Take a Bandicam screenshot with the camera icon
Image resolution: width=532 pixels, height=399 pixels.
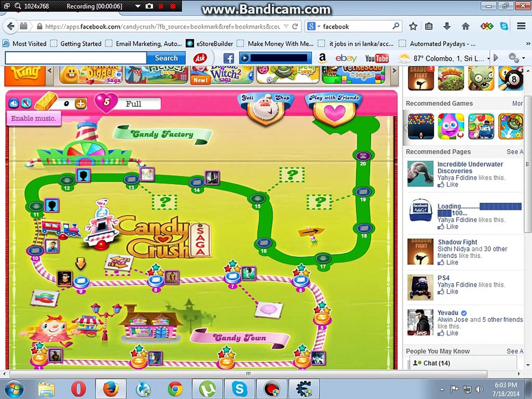pos(149,6)
